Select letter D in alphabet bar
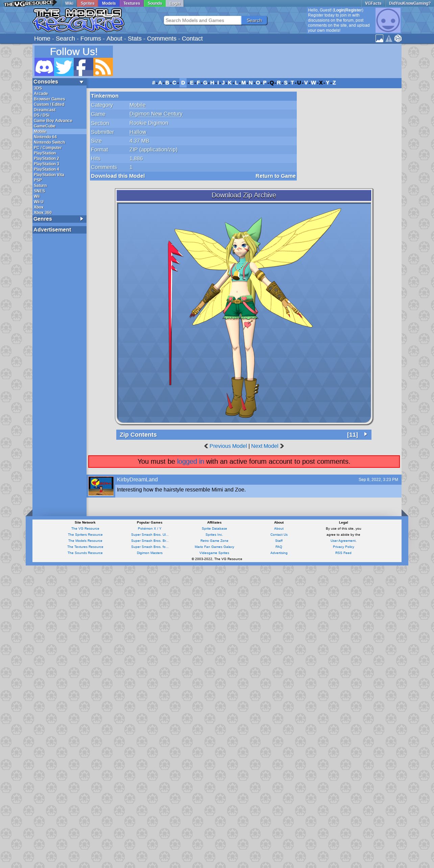The image size is (434, 868). (183, 83)
